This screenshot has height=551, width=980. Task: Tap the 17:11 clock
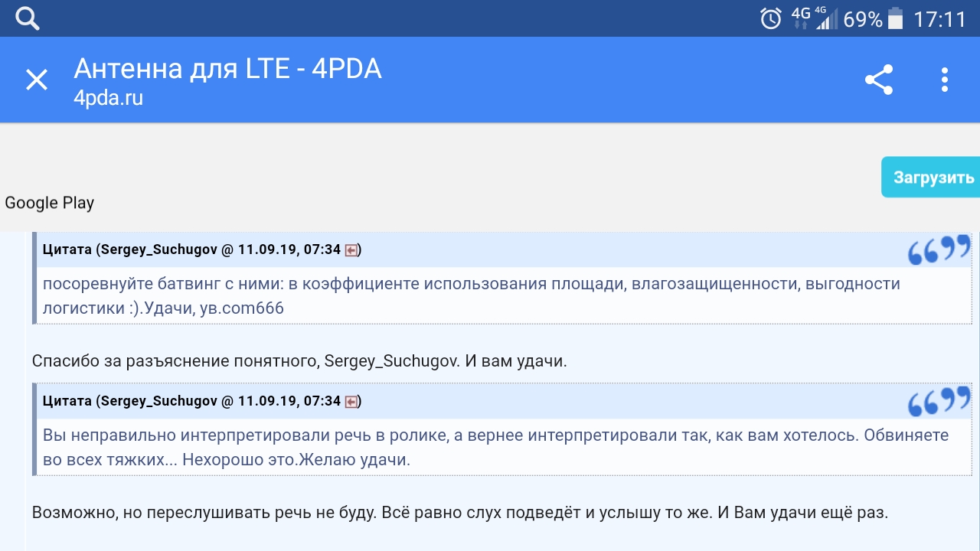tap(940, 19)
